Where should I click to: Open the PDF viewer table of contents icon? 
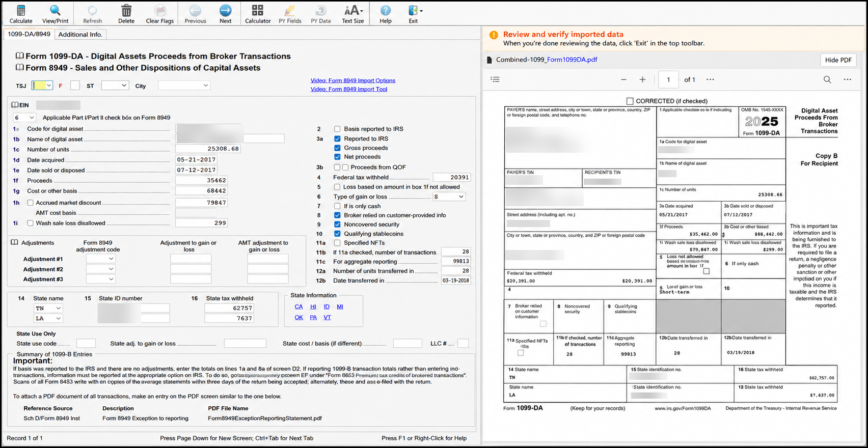495,79
